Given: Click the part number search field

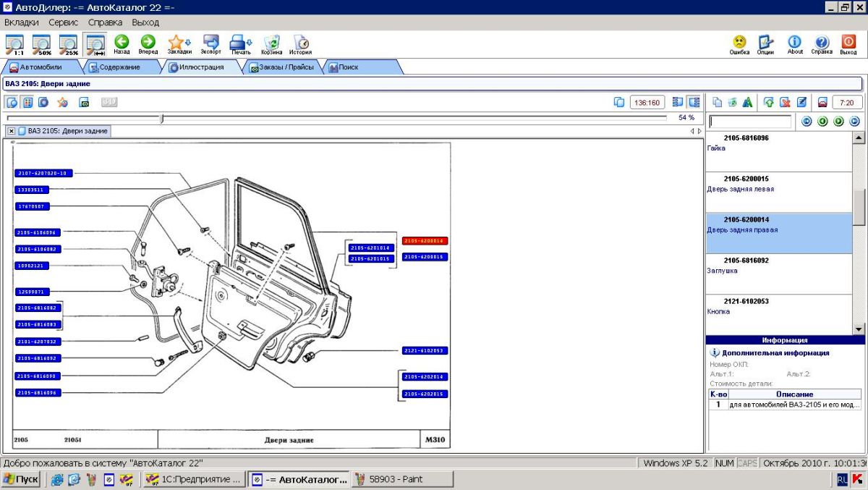Looking at the screenshot, I should point(750,122).
